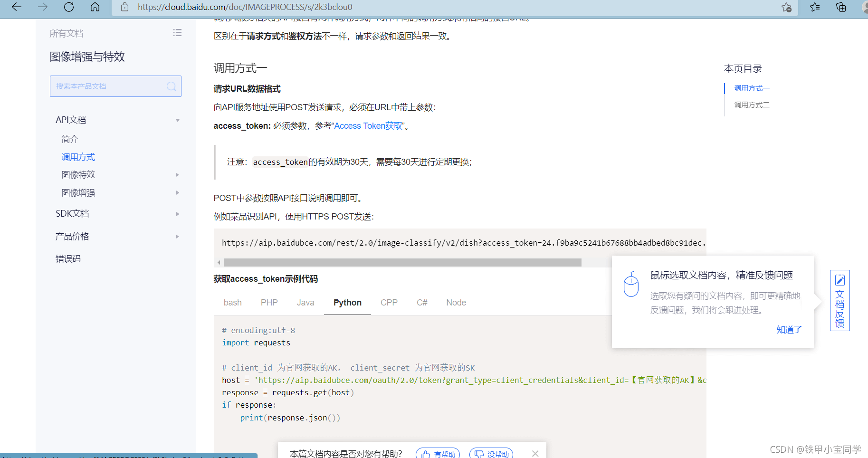Click the code block horizontal scrollbar
This screenshot has height=458, width=868.
402,263
